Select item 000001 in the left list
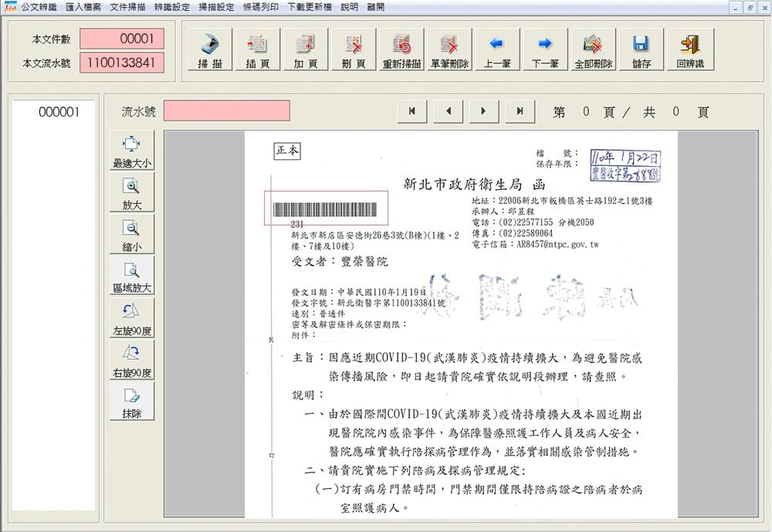The image size is (772, 532). 59,113
